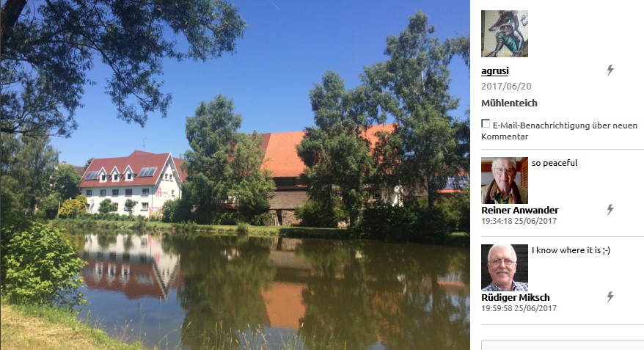Open the agrusi username link

pyautogui.click(x=495, y=70)
